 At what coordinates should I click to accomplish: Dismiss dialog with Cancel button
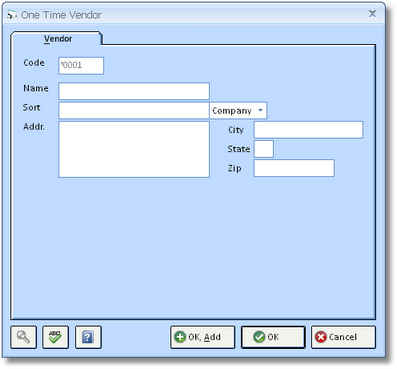coord(343,337)
